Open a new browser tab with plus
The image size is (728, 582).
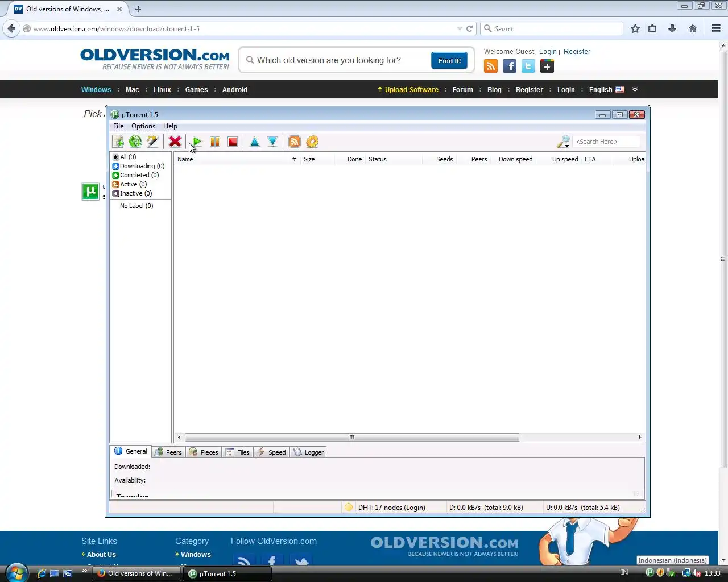[x=138, y=9]
